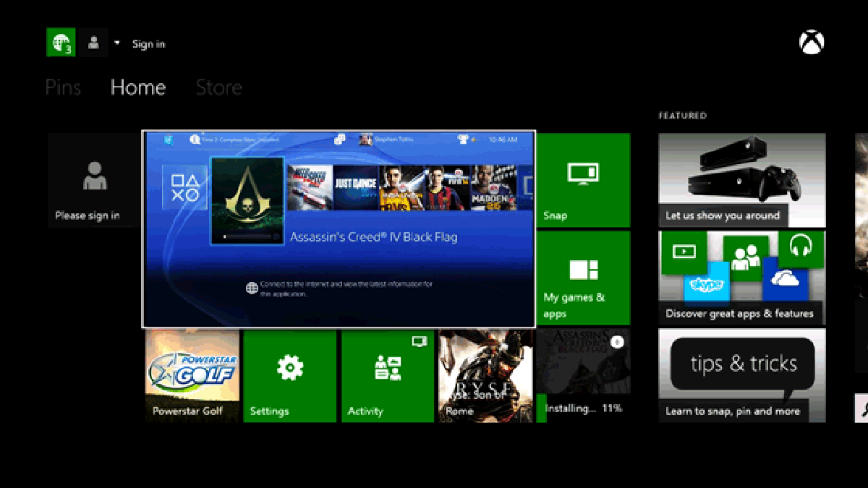
Task: Open the Activity tile
Action: 388,376
